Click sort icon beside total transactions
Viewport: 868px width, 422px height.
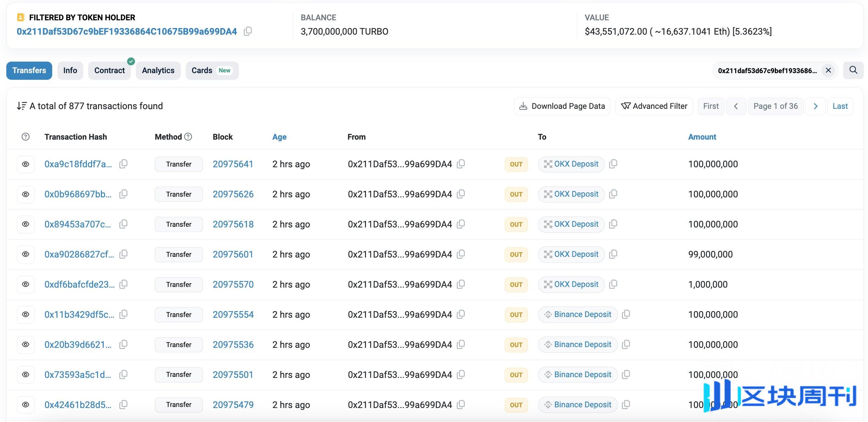(21, 106)
